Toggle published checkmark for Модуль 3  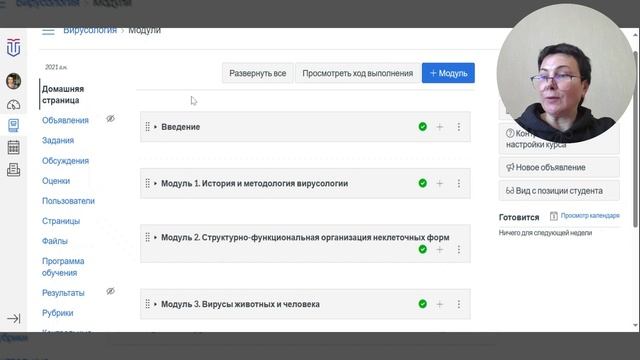[x=423, y=304]
